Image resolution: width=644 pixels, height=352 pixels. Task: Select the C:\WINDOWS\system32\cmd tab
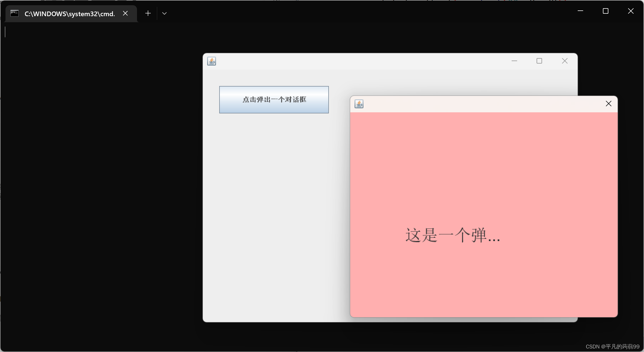(70, 14)
